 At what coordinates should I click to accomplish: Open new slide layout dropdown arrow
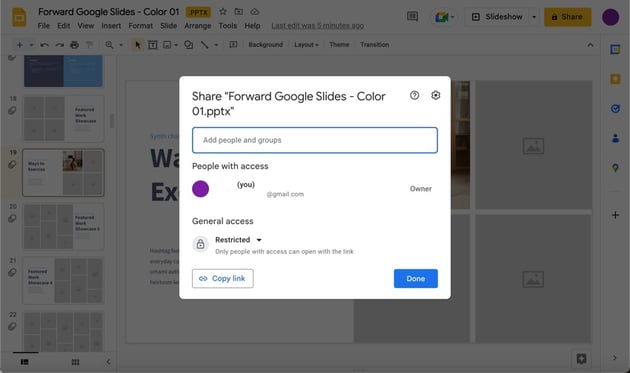click(31, 45)
